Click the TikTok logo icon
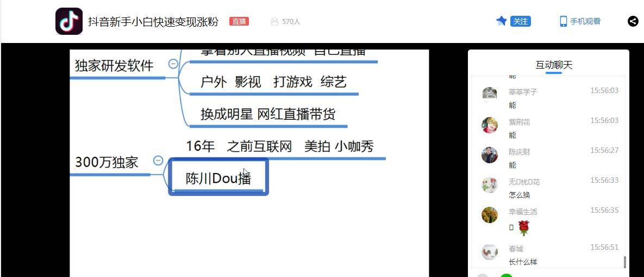Image resolution: width=644 pixels, height=277 pixels. [69, 21]
